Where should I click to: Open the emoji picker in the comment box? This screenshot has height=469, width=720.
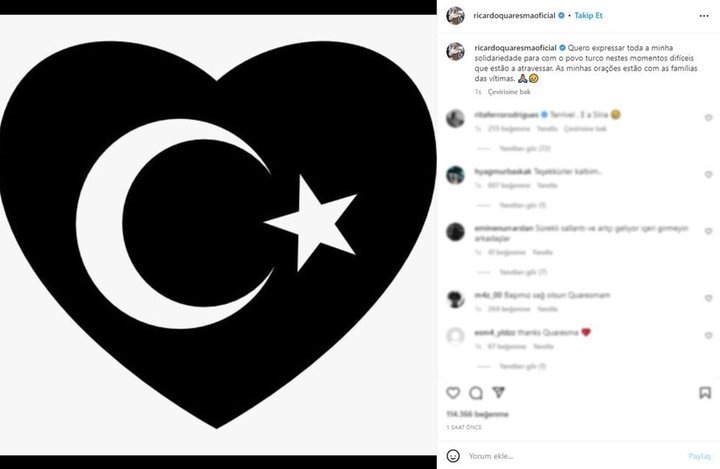(x=453, y=456)
